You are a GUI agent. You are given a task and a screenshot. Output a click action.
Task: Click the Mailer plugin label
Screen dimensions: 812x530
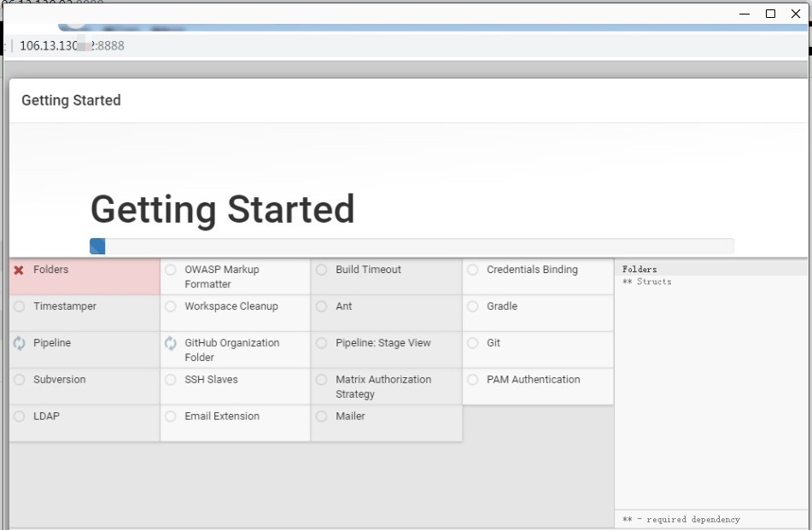pos(350,416)
